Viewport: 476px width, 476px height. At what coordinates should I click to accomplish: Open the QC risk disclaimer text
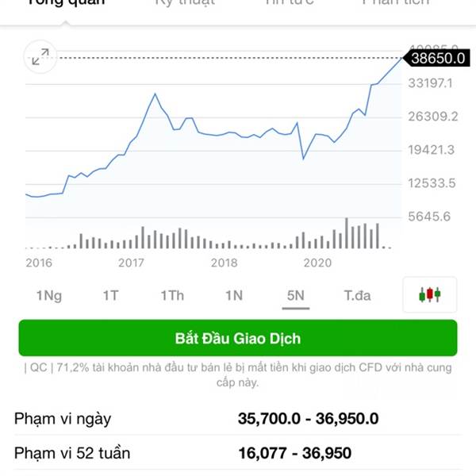pyautogui.click(x=238, y=374)
